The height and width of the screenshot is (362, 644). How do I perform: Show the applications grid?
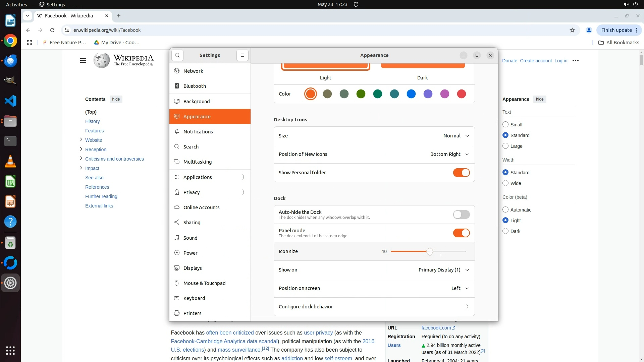tap(10, 351)
